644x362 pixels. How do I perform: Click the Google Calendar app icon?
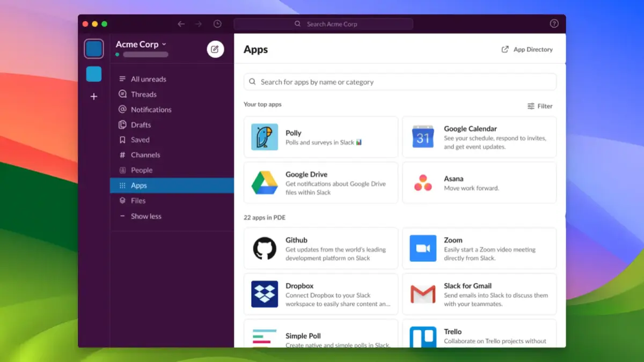422,137
